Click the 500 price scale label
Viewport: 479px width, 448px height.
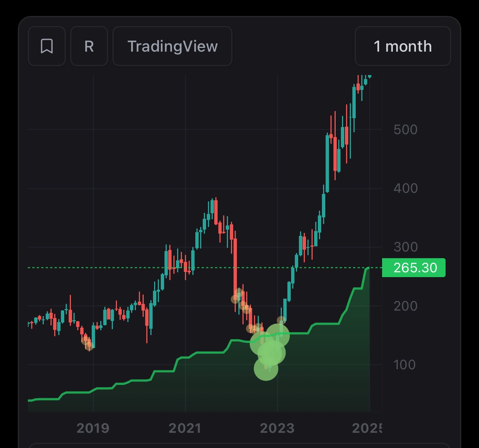[x=405, y=130]
